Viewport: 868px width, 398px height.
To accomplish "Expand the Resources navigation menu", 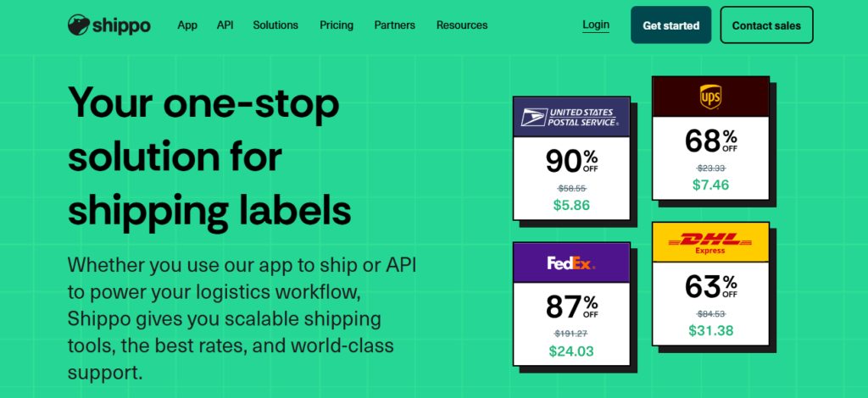I will coord(462,25).
